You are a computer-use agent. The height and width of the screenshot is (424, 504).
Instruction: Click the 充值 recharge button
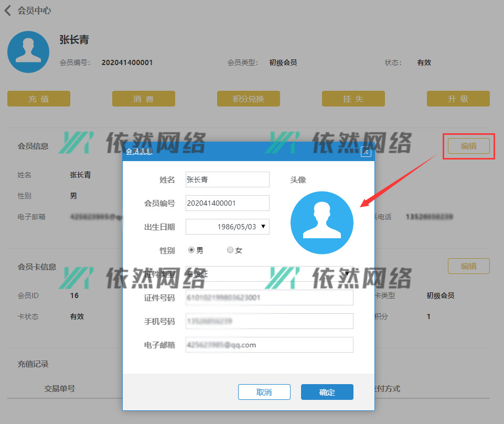39,99
